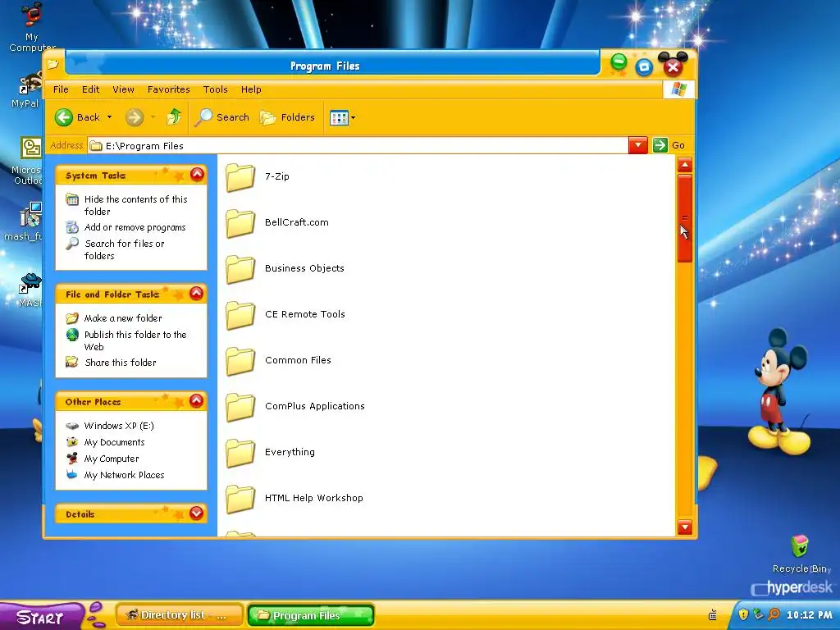Image resolution: width=840 pixels, height=630 pixels.
Task: Select the Everything folder icon
Action: (240, 453)
